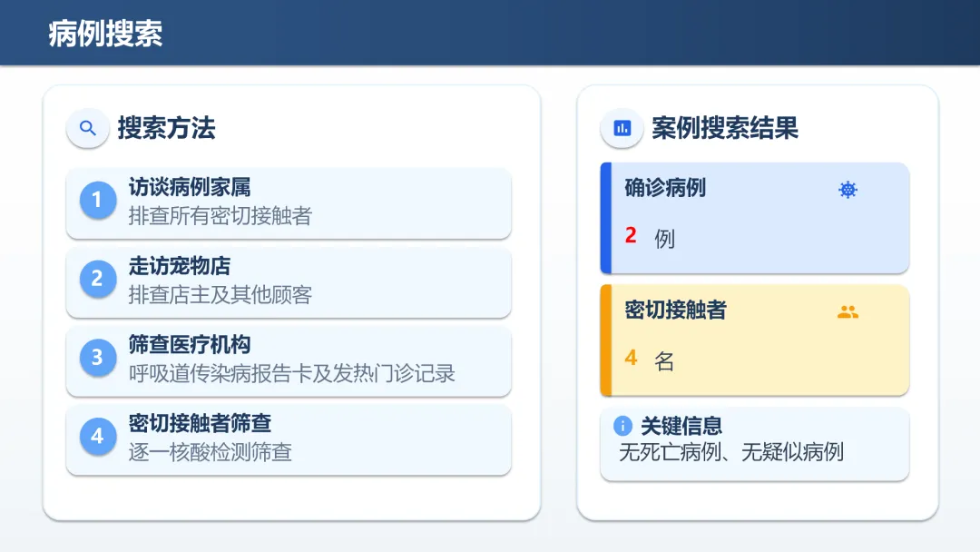Select the 筛查医疗机构 item

tap(289, 360)
